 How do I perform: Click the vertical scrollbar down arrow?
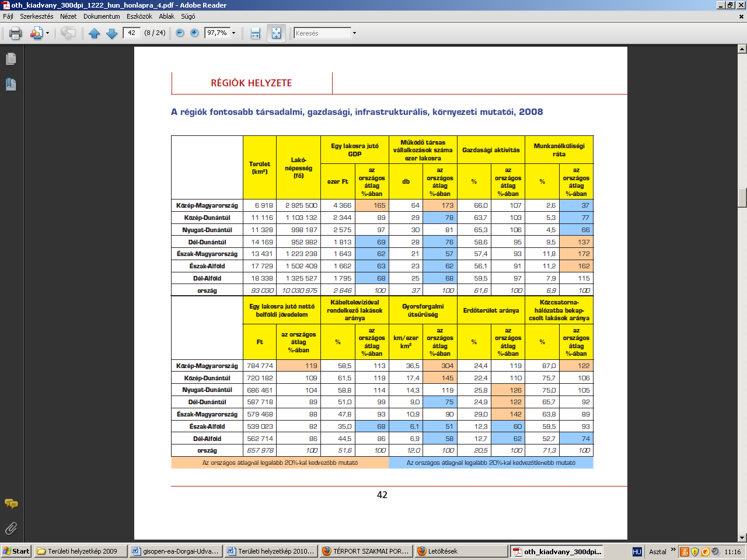[x=742, y=538]
